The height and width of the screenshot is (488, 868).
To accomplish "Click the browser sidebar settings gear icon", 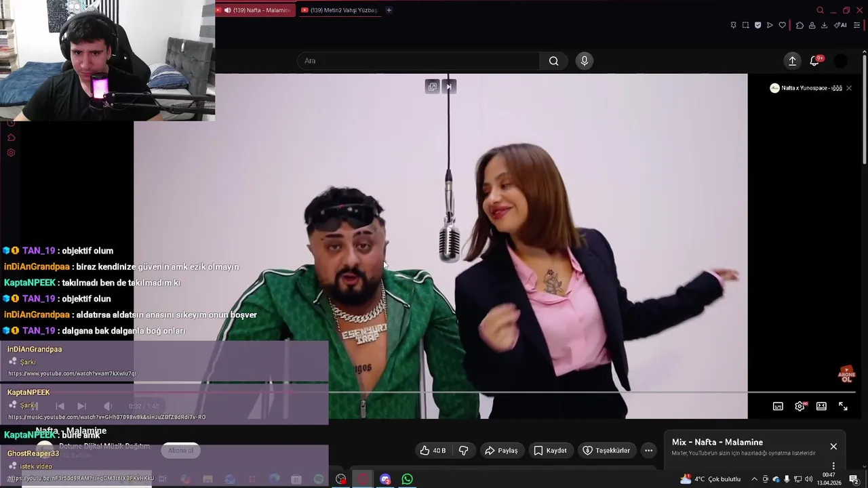I will 11,152.
